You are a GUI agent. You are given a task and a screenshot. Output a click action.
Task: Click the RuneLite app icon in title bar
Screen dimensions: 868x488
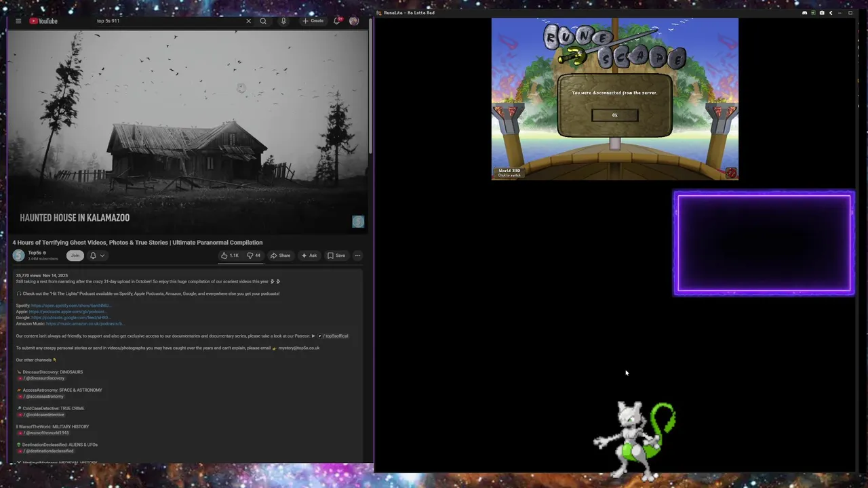pyautogui.click(x=379, y=13)
